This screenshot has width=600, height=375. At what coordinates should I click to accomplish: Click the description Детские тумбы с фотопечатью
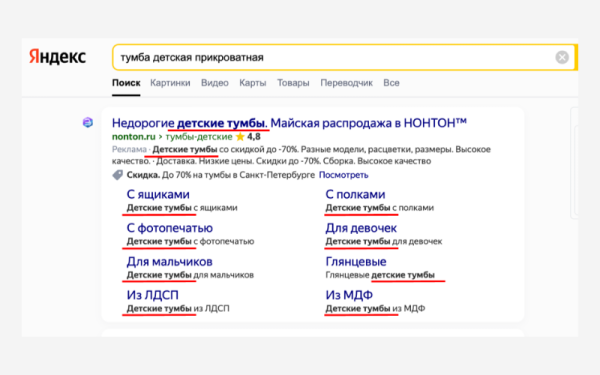click(190, 241)
